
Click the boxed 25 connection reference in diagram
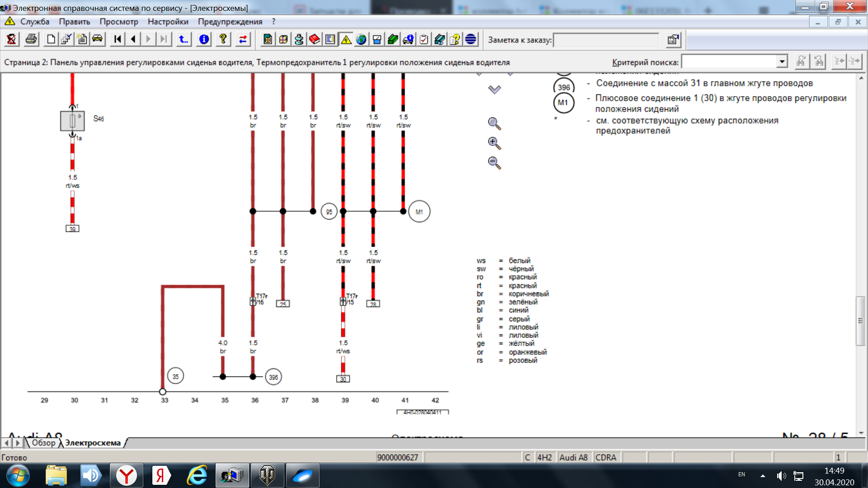[283, 304]
